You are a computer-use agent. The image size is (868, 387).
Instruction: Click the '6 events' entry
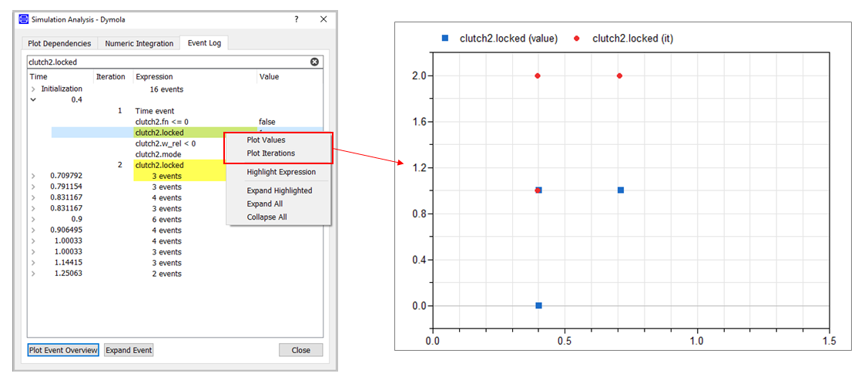pyautogui.click(x=166, y=220)
